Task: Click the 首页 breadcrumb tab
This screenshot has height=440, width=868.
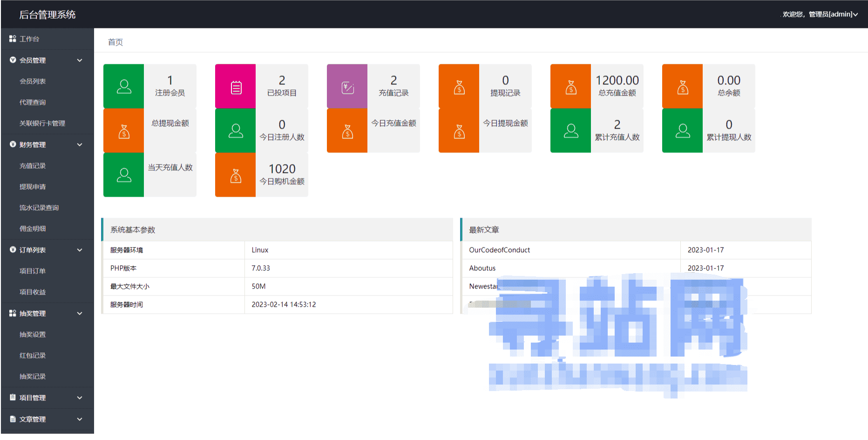Action: pos(115,42)
